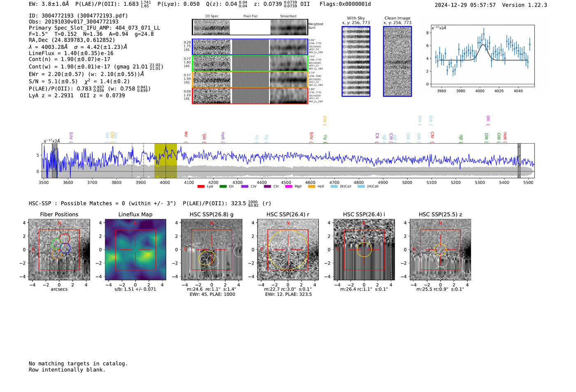
Task: Click the Flags:0x0000001d header text
Action: 345,4
